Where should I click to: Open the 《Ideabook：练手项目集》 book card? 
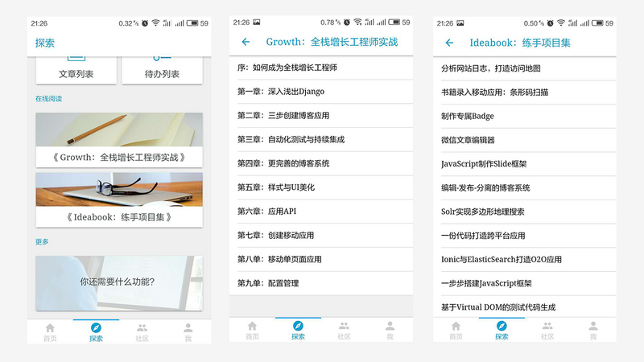pos(119,200)
